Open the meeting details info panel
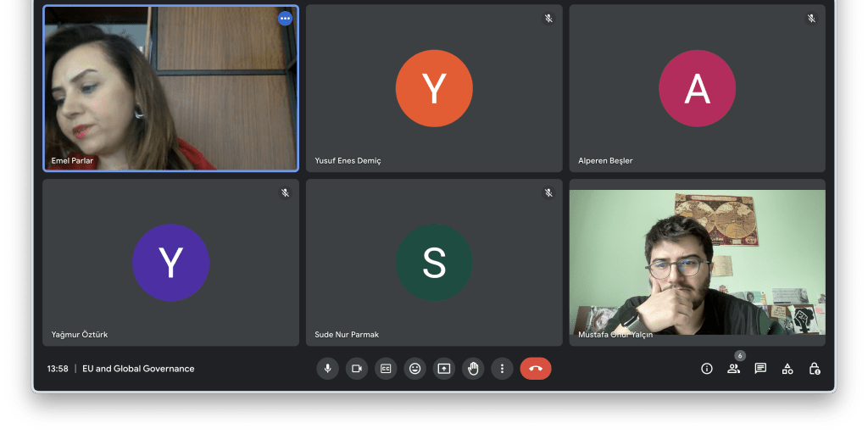This screenshot has height=434, width=868. click(706, 369)
